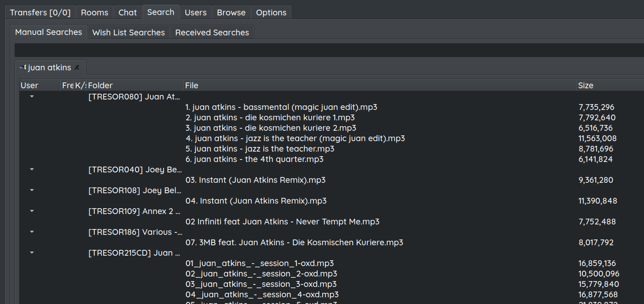
Task: Select file 5. juan atkins - jazz is the teacher.mp3
Action: click(260, 149)
